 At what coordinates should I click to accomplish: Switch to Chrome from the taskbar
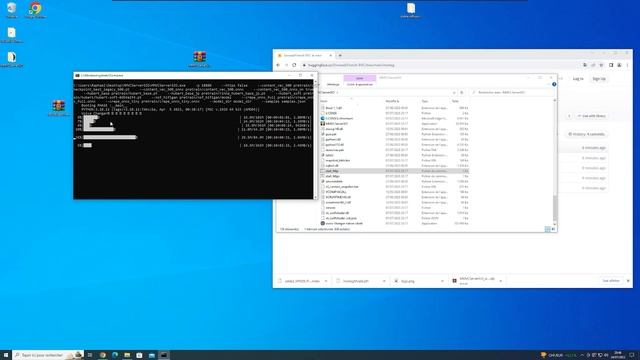click(103, 355)
